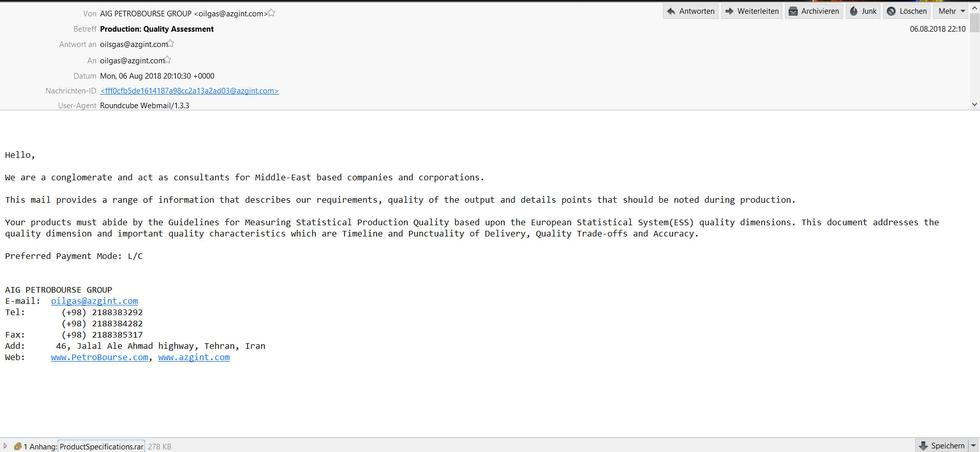Toggle star next to sender oilgas@azgint.com
The height and width of the screenshot is (452, 980).
pos(272,13)
